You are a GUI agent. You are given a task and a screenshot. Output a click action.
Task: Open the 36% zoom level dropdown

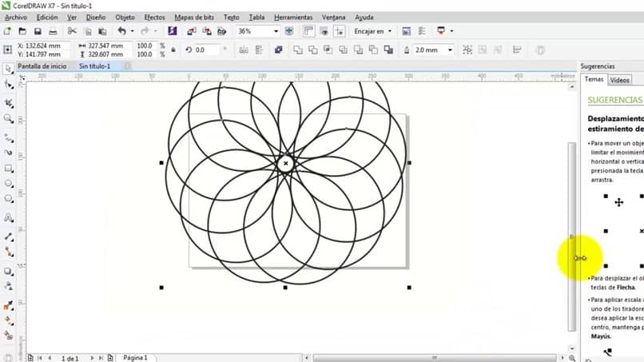point(276,31)
